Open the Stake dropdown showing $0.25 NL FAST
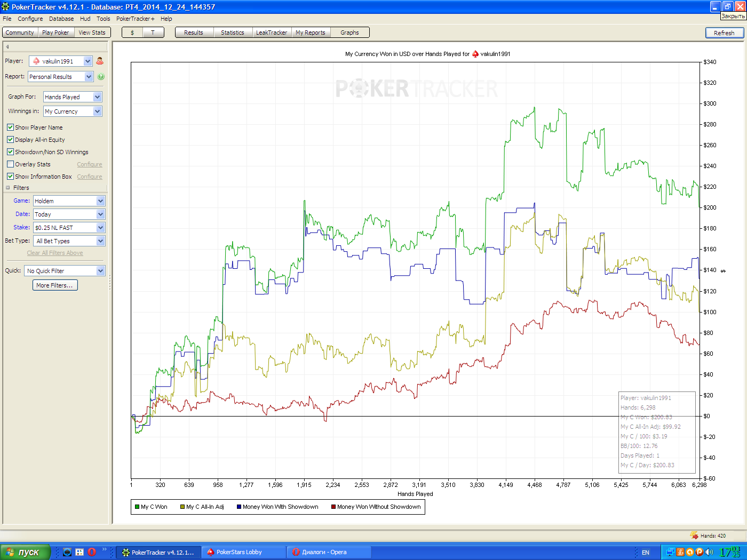Viewport: 747px width, 560px height. point(69,228)
